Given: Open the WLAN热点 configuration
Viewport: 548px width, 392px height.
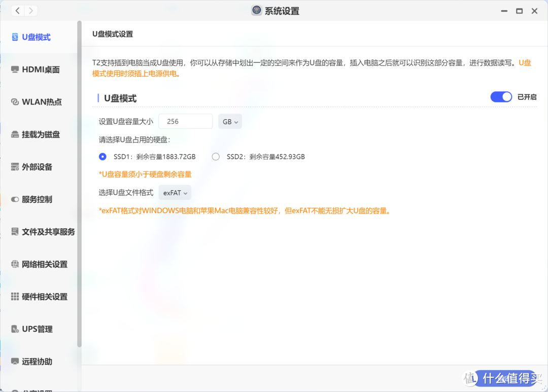Looking at the screenshot, I should (x=37, y=101).
